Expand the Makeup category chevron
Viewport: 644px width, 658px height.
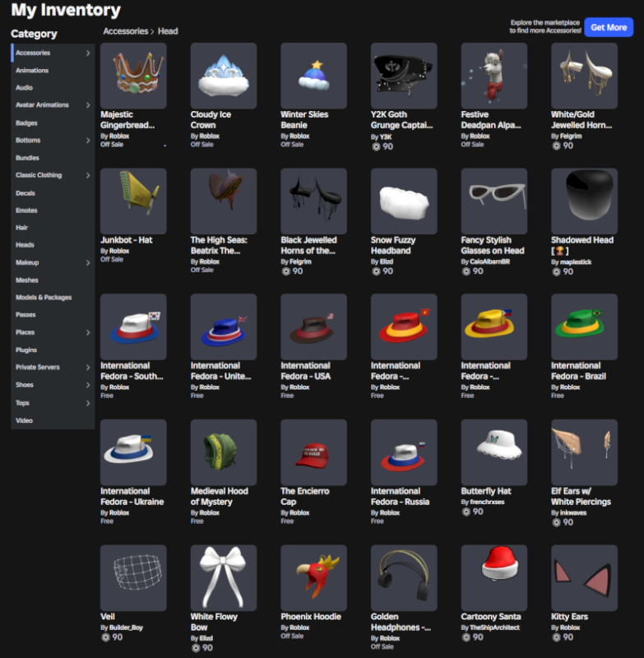pos(88,262)
